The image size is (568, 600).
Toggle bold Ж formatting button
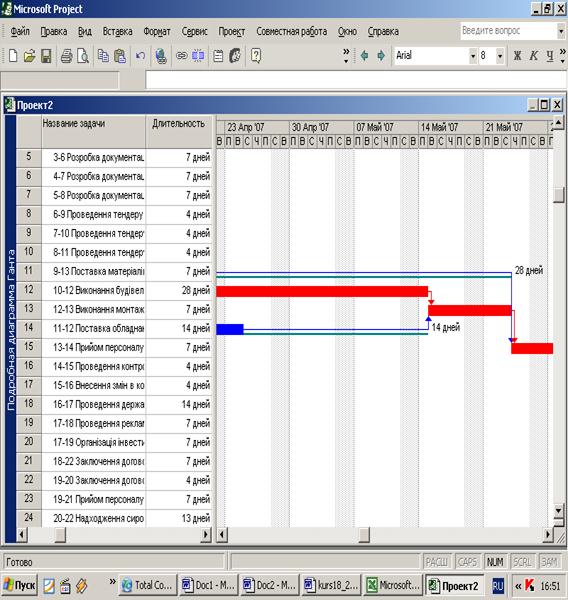pos(517,56)
